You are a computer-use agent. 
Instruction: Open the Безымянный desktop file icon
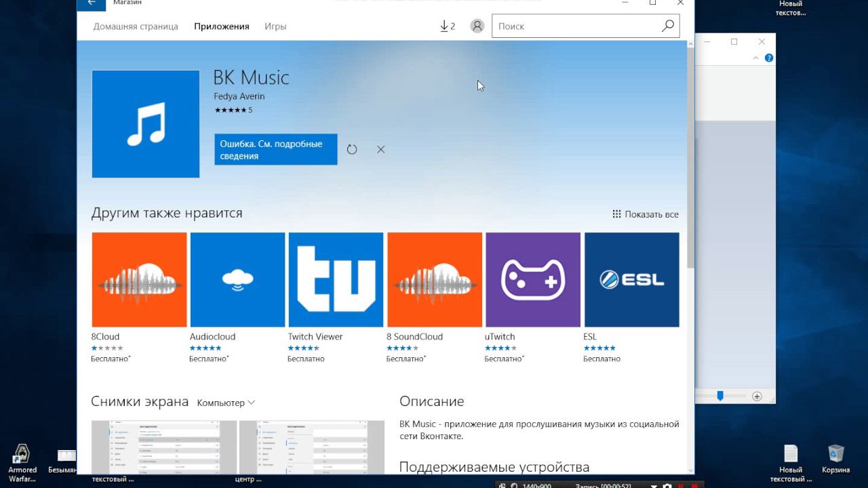tap(62, 462)
